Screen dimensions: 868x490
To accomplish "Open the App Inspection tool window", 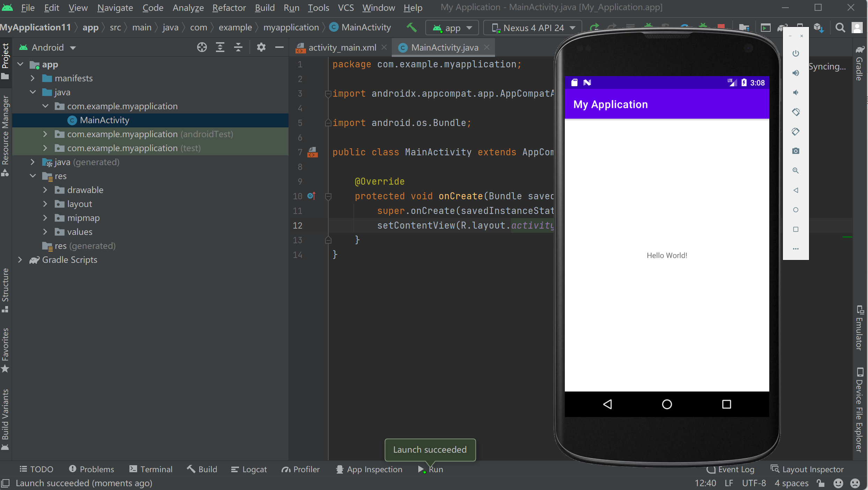I will coord(369,469).
